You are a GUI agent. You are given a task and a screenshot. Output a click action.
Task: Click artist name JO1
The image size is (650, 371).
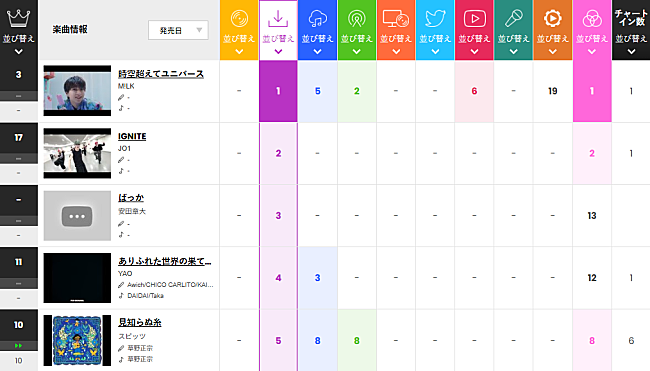pos(124,148)
